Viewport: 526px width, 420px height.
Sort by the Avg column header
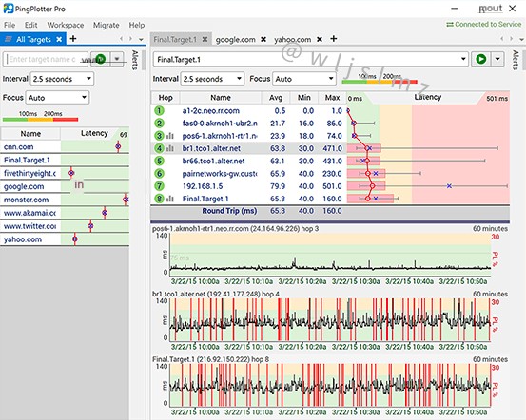coord(276,98)
